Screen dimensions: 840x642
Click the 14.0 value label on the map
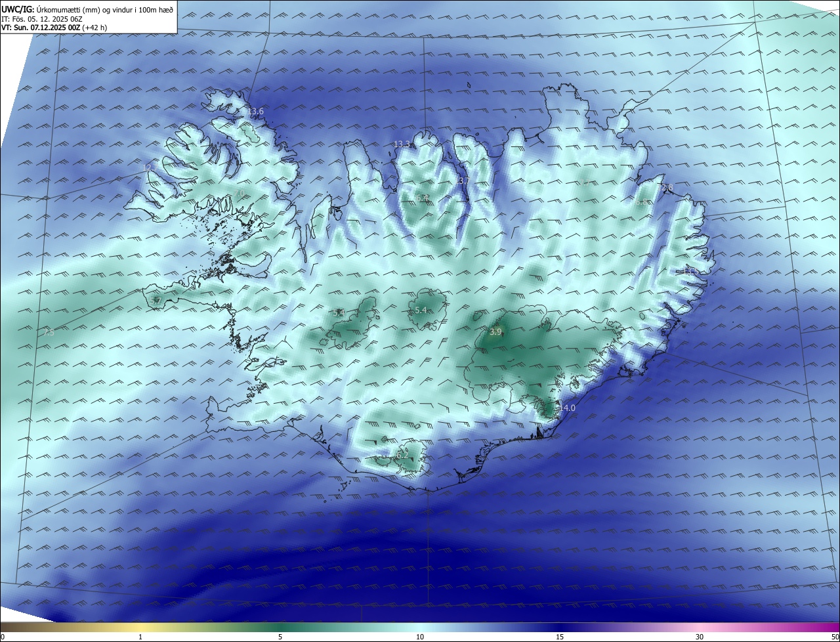(567, 408)
